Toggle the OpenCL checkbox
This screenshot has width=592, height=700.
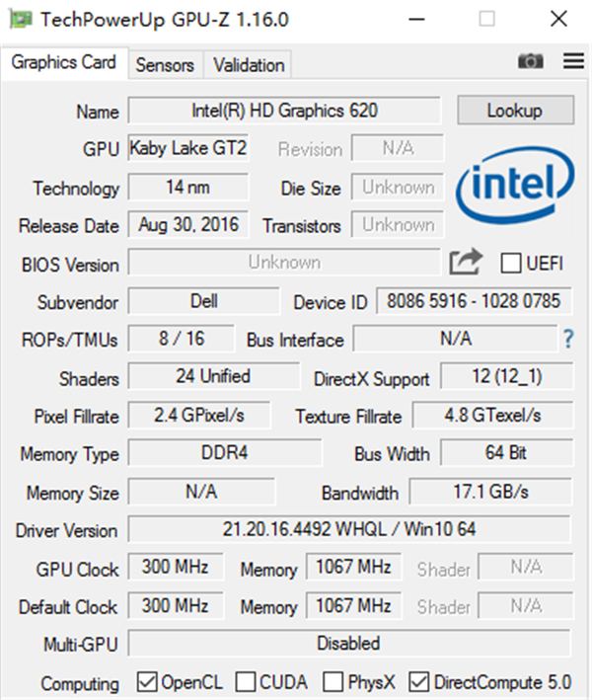pos(147,682)
